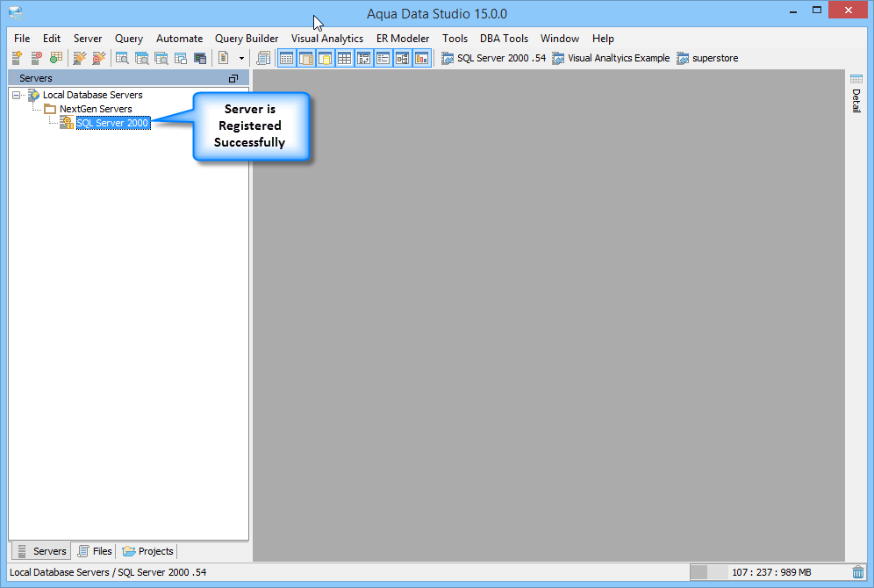Open the Query Builder menu
This screenshot has width=874, height=588.
click(x=247, y=39)
